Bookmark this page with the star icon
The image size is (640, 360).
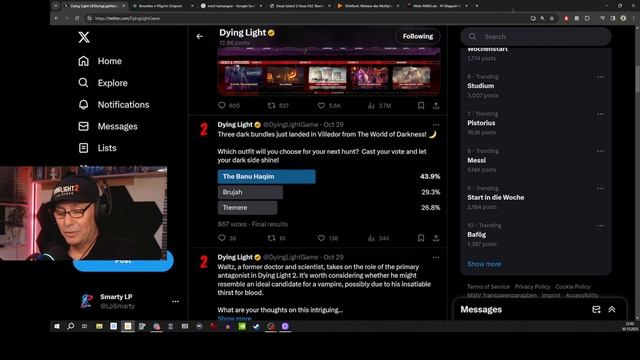pyautogui.click(x=552, y=18)
